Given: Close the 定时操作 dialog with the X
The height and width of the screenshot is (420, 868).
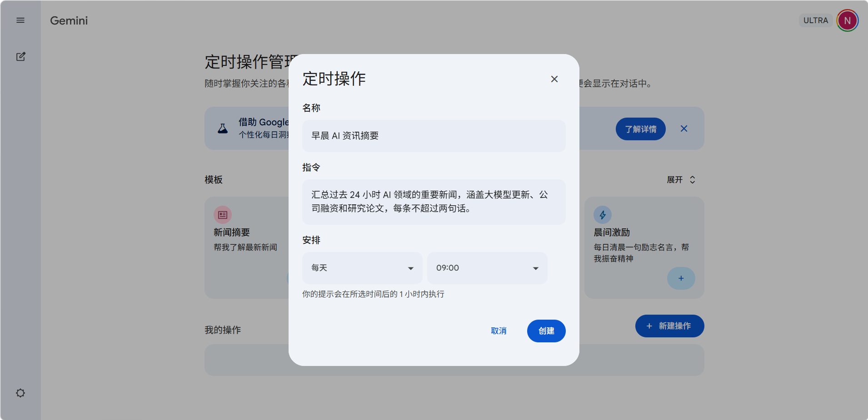Looking at the screenshot, I should point(554,79).
